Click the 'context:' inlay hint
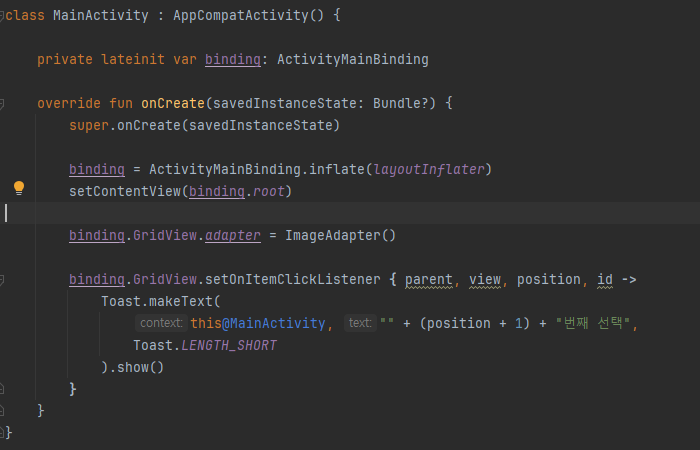Viewport: 700px width, 450px height. [161, 323]
